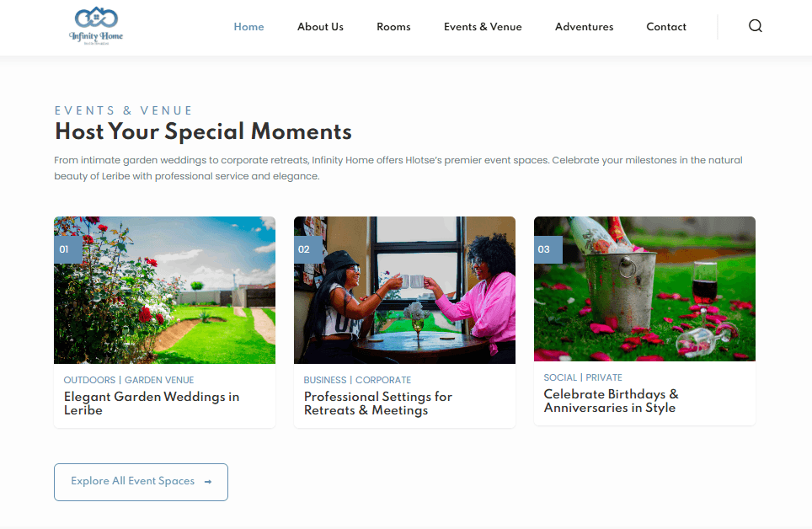Image resolution: width=812 pixels, height=529 pixels.
Task: Click the two women toasting photo
Action: [404, 290]
